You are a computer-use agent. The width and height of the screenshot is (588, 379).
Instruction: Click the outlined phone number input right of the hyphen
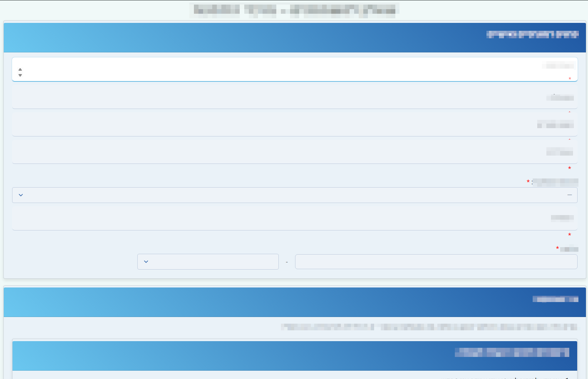pyautogui.click(x=436, y=262)
